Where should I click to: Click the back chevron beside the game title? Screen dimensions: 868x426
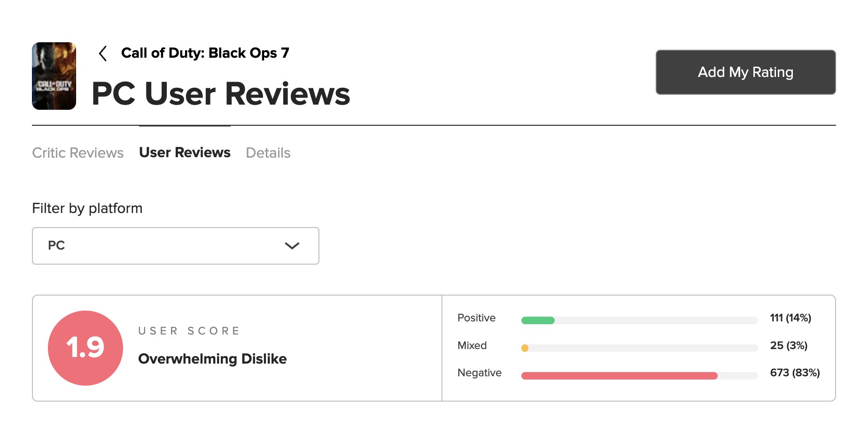click(103, 53)
